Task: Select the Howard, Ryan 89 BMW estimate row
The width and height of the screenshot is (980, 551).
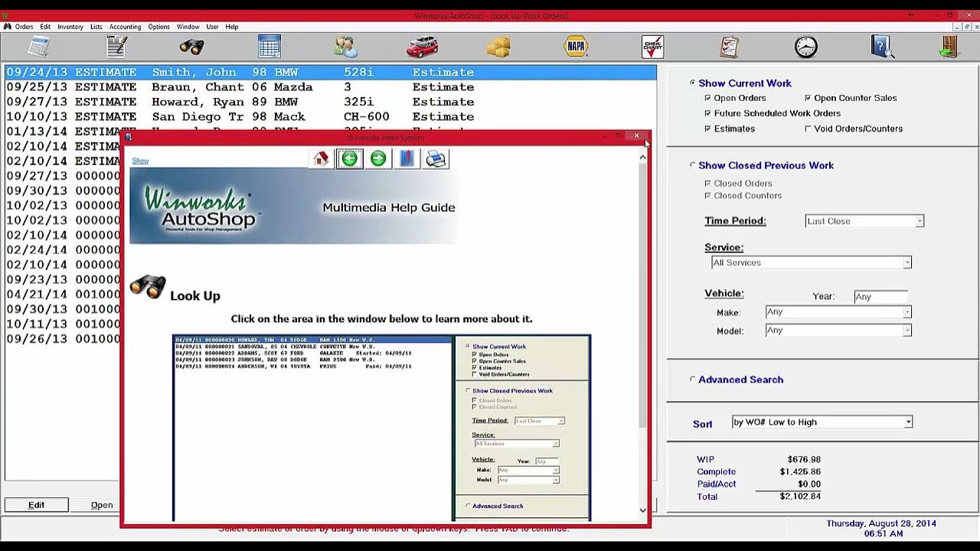Action: coord(331,102)
